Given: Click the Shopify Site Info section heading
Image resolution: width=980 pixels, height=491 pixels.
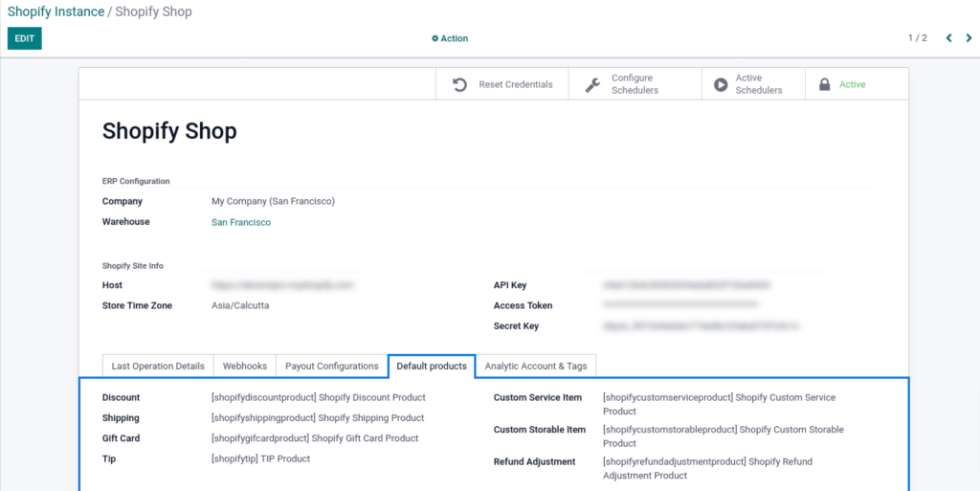Looking at the screenshot, I should click(x=133, y=265).
